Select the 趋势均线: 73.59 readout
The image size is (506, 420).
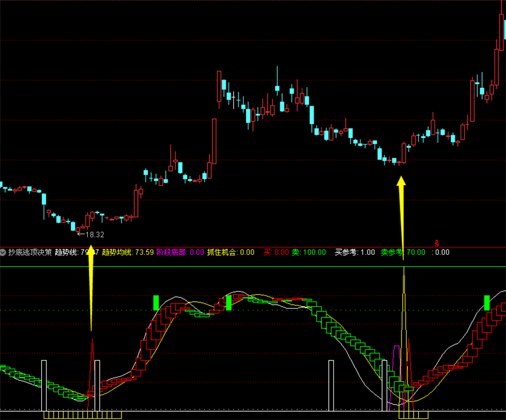[128, 252]
